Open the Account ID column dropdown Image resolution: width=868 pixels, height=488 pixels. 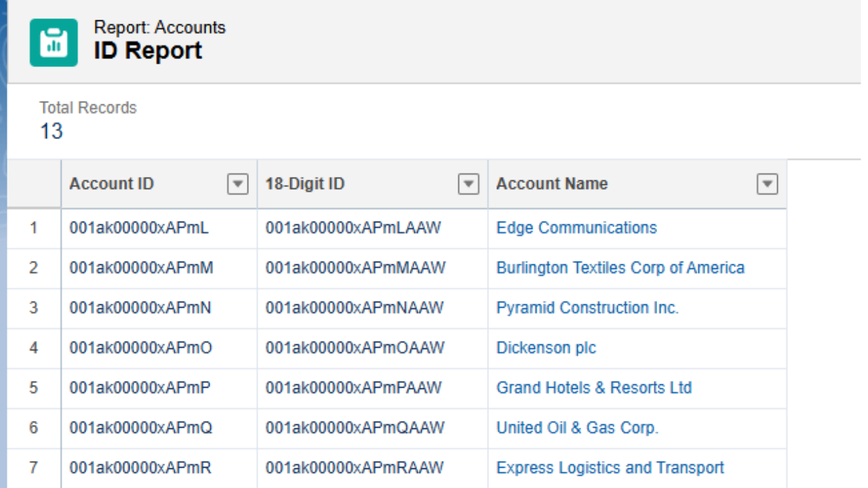[237, 184]
